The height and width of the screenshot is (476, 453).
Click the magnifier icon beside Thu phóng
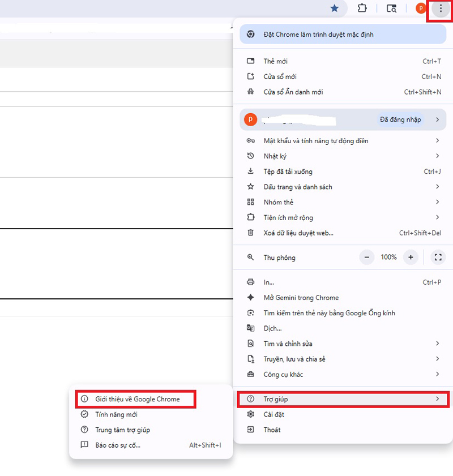(x=250, y=258)
